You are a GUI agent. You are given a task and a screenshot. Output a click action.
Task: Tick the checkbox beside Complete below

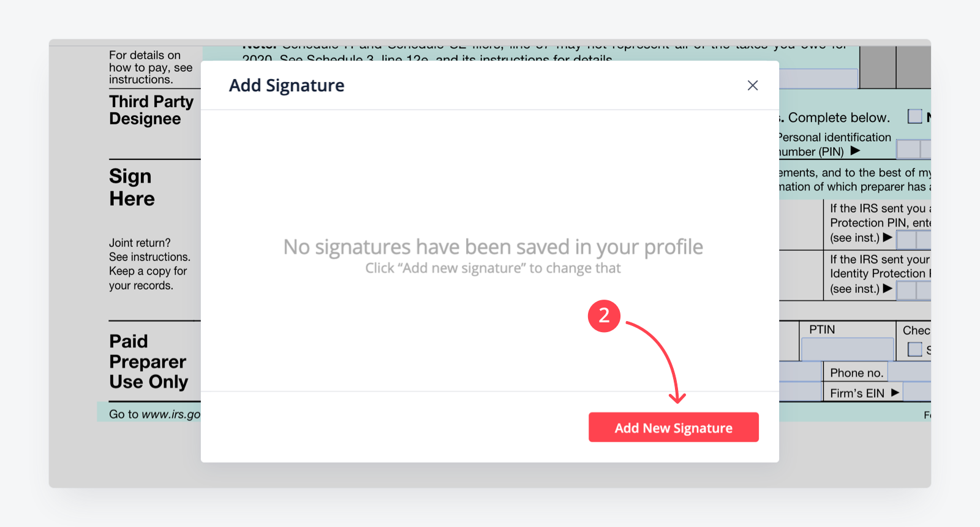point(914,116)
